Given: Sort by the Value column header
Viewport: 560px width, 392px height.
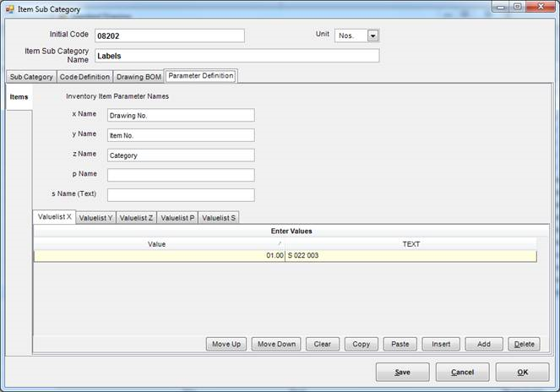Looking at the screenshot, I should pyautogui.click(x=158, y=244).
